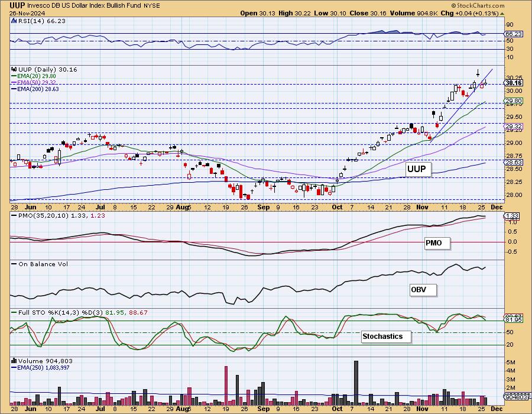
Task: Click the PMO(35,20,10) 1.33, 1.23 label
Action: pyautogui.click(x=61, y=216)
